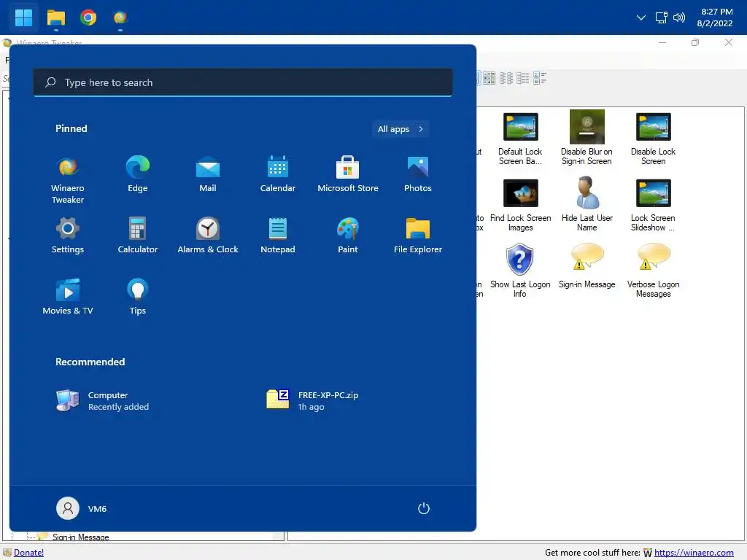Open recommended FREE-XP-PC.zip file
The width and height of the screenshot is (747, 560).
click(312, 401)
